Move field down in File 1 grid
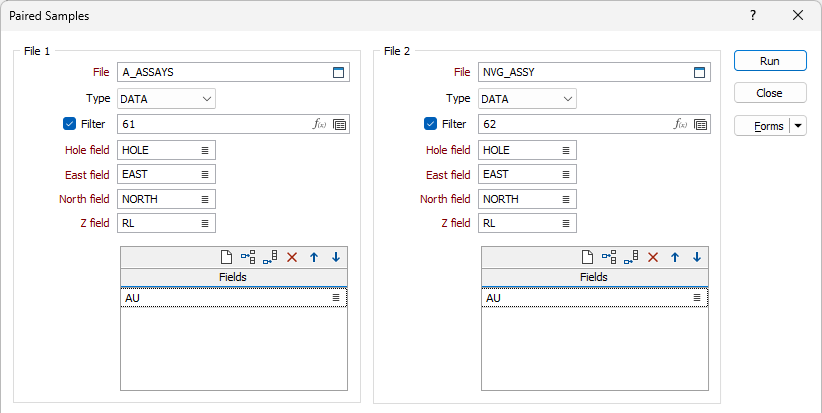Image resolution: width=822 pixels, height=413 pixels. [x=336, y=257]
